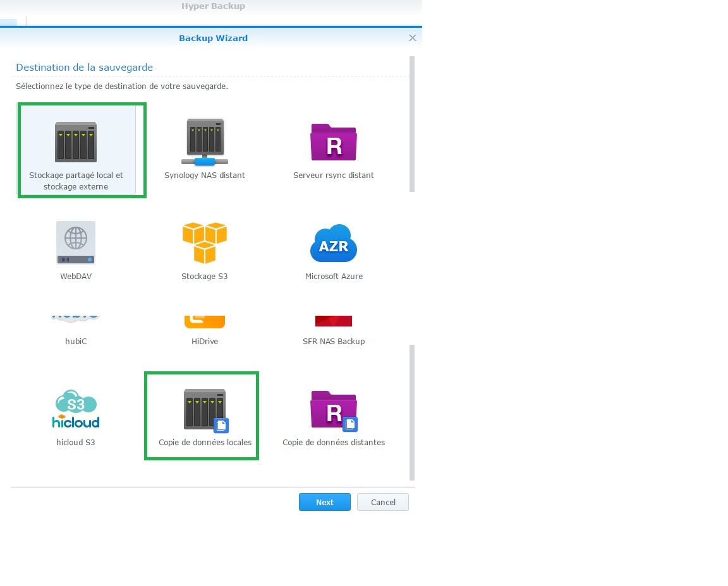728x586 pixels.
Task: Click the "HiDrive" label
Action: [205, 342]
